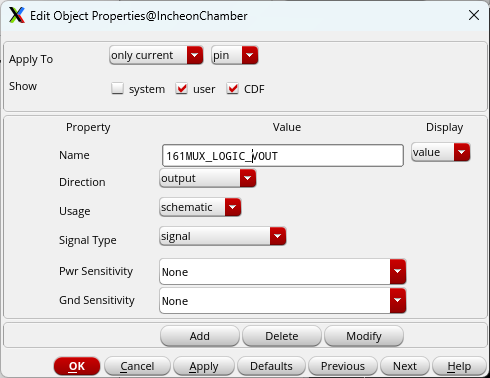The width and height of the screenshot is (490, 378).
Task: Click the Add property button
Action: tap(200, 336)
